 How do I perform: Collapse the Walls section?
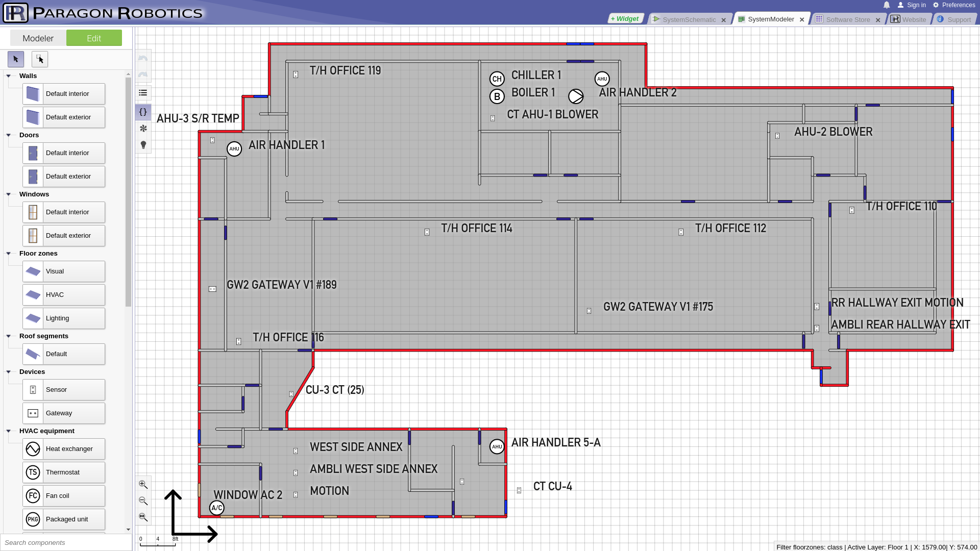9,76
